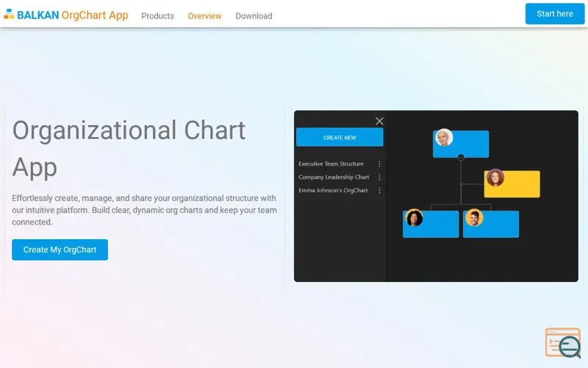Click the Organizational Chart App heading

click(x=129, y=149)
